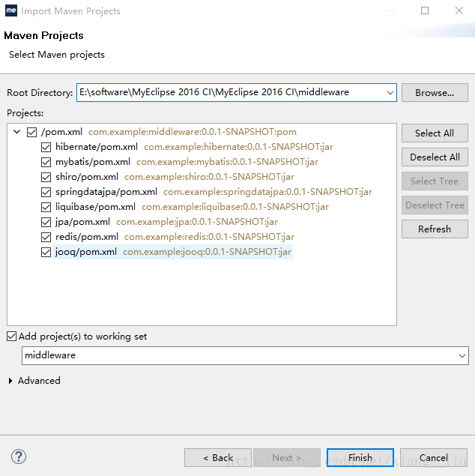
Task: Select the mybatis/pom.xml row
Action: click(x=187, y=162)
